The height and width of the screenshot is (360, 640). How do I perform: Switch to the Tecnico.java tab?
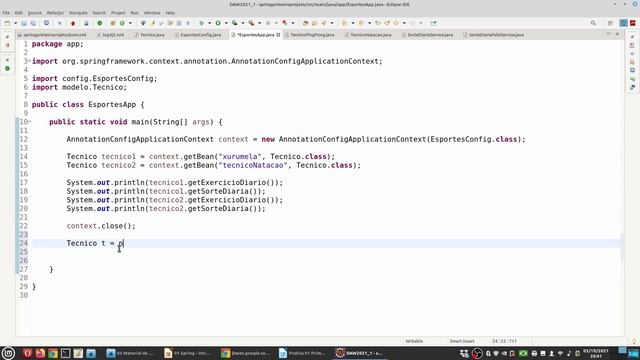pos(149,35)
